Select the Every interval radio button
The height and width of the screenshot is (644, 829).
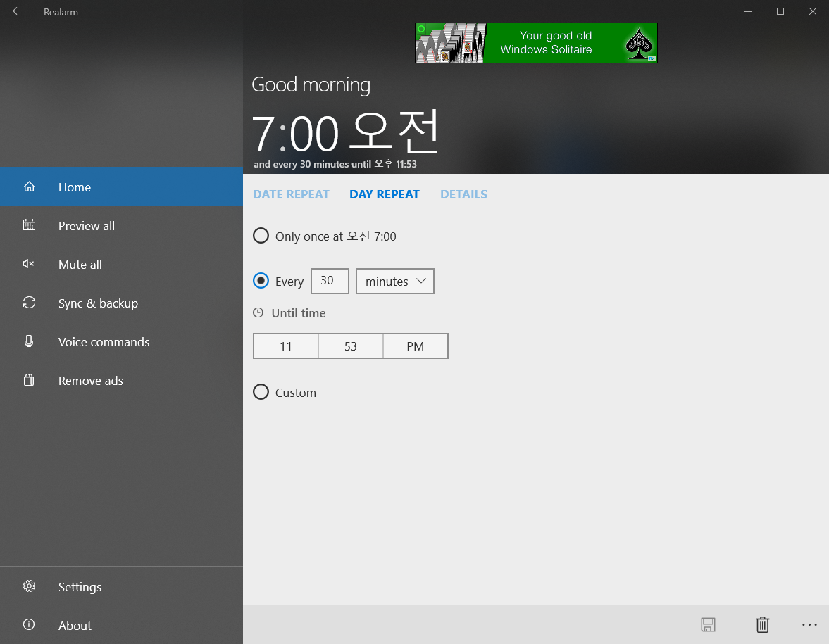tap(261, 280)
